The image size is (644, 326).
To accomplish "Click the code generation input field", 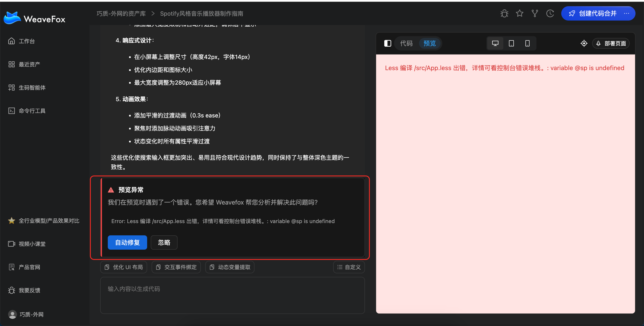I will click(232, 295).
